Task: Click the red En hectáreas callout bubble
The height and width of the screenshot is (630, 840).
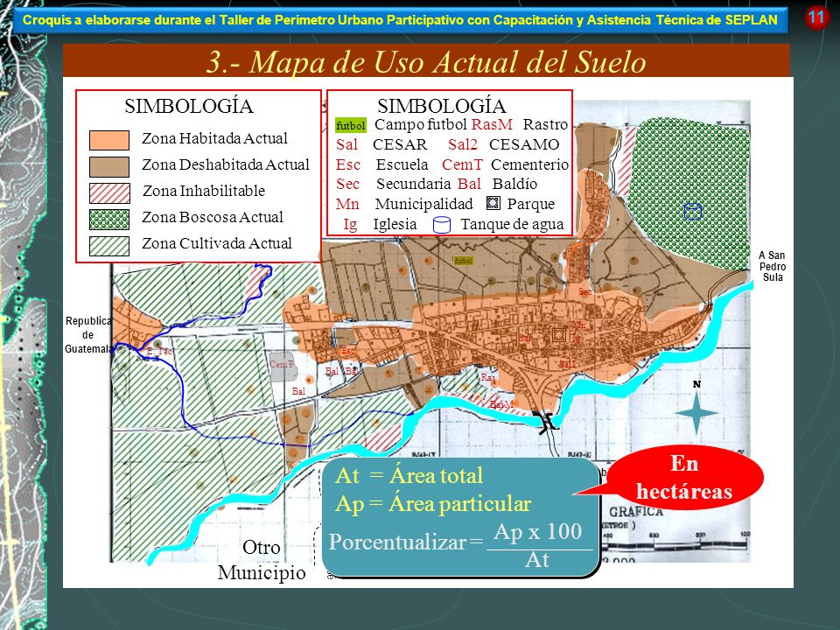Action: point(685,478)
